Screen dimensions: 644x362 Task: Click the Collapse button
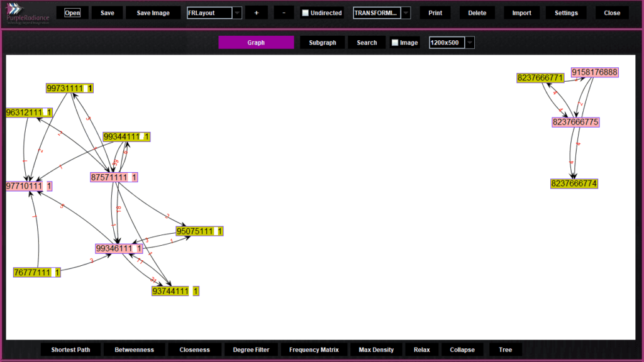click(x=462, y=349)
